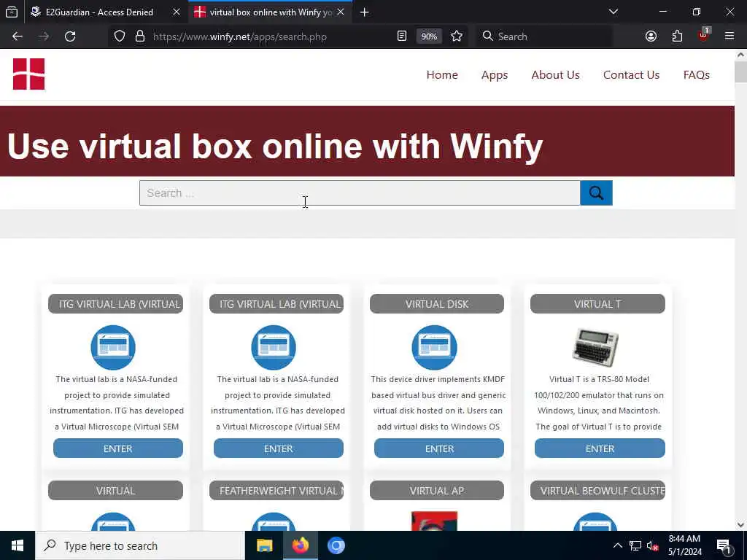Screen dimensions: 747x560
Task: Click ENTER under first ITG Virtual Lab card
Action: pos(117,448)
